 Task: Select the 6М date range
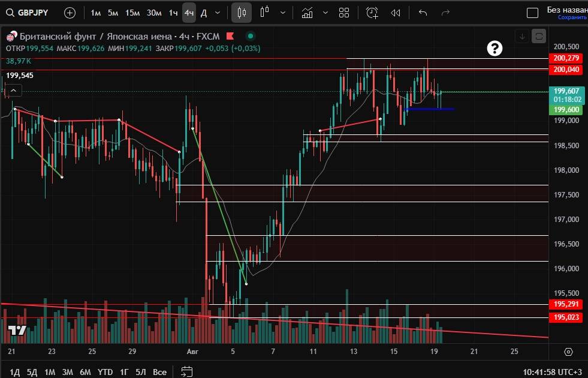[85, 372]
